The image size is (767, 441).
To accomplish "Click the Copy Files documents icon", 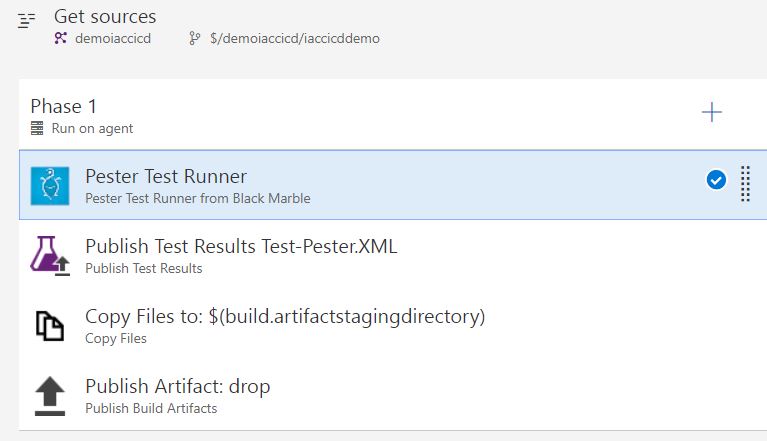I will coord(50,326).
